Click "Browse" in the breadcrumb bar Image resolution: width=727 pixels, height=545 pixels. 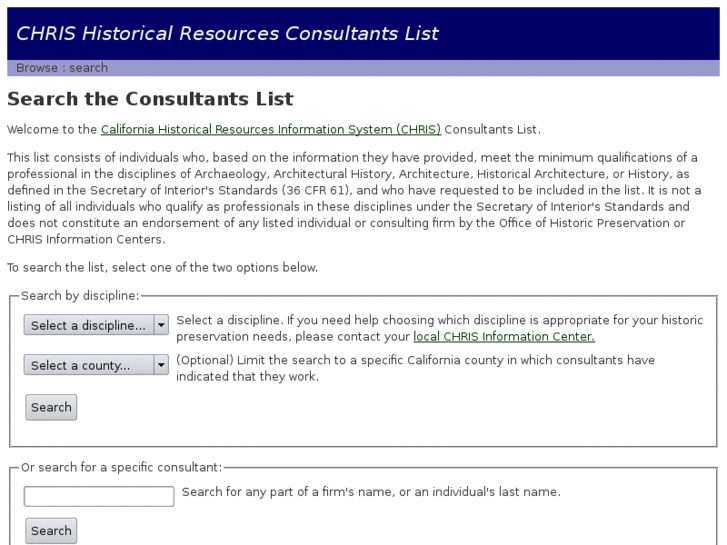click(x=37, y=68)
